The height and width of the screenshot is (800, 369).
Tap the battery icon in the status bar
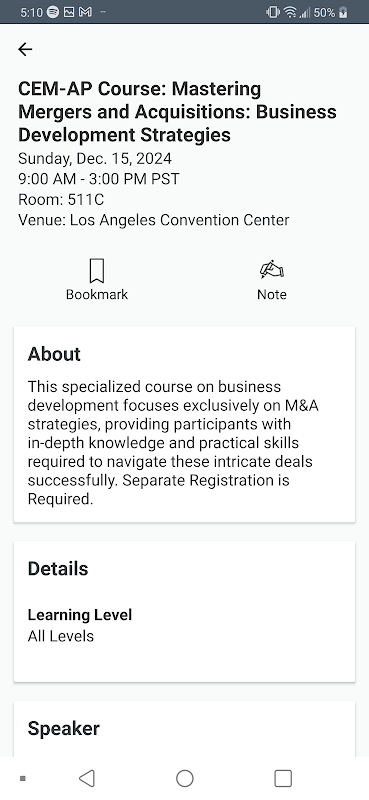(343, 12)
